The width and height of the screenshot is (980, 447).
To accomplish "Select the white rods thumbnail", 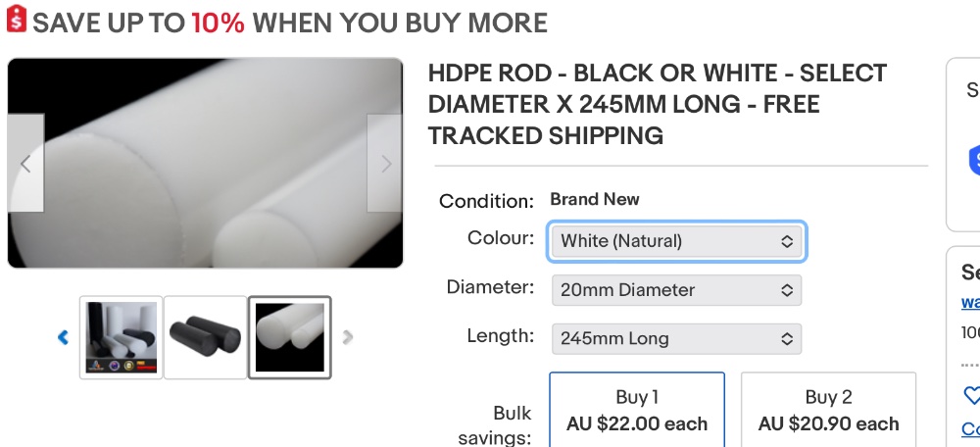I will coord(290,337).
